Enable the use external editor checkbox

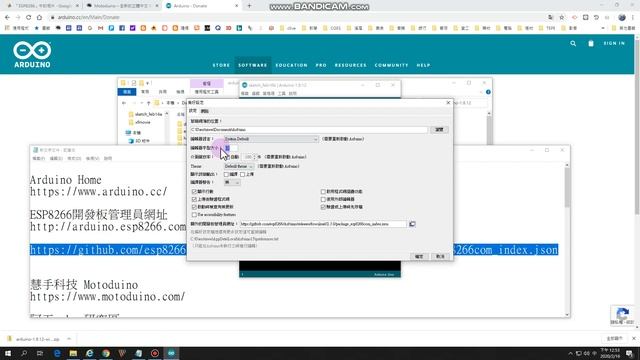tap(323, 199)
